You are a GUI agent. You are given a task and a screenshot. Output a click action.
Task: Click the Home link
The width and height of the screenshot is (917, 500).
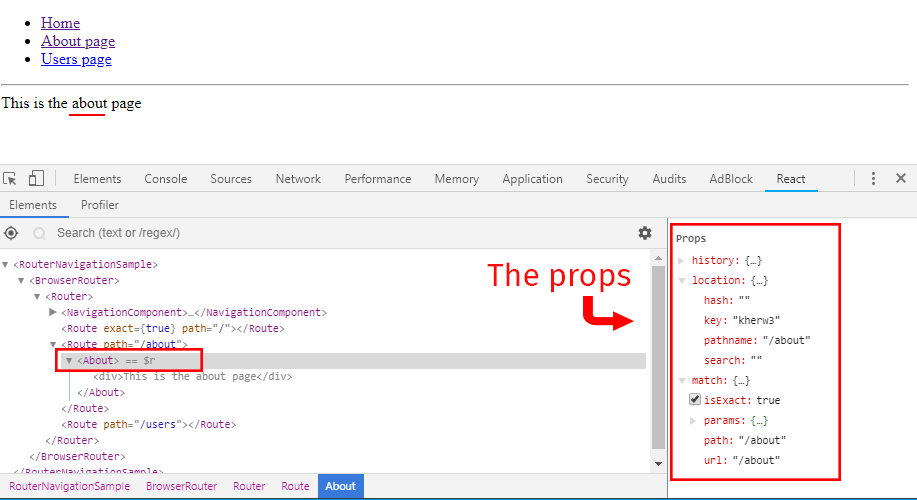pyautogui.click(x=60, y=23)
